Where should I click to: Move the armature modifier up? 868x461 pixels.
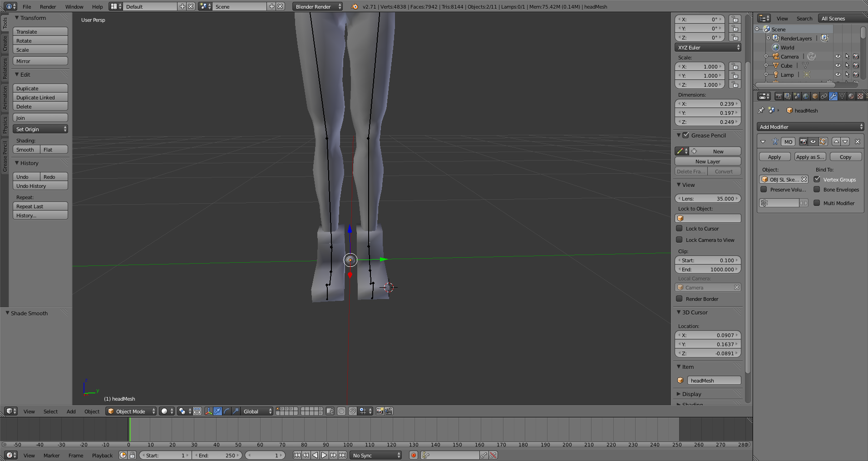836,142
